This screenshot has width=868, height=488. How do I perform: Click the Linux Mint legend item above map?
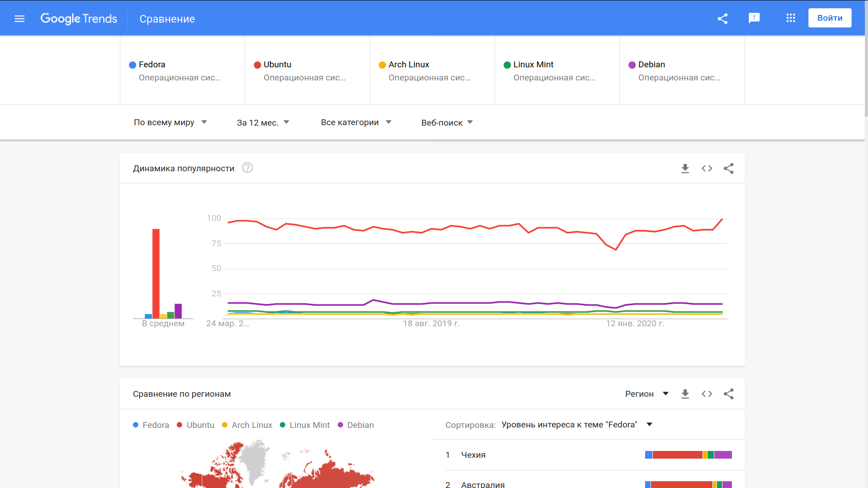pos(305,425)
